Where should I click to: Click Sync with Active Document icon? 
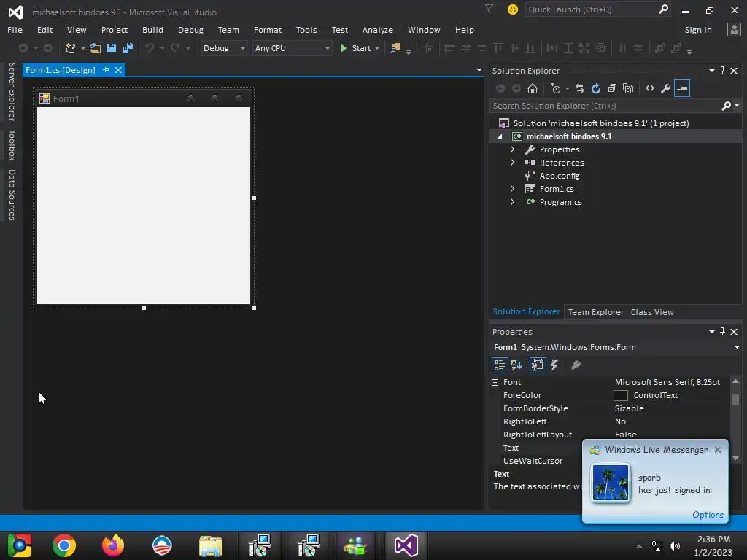tap(580, 88)
